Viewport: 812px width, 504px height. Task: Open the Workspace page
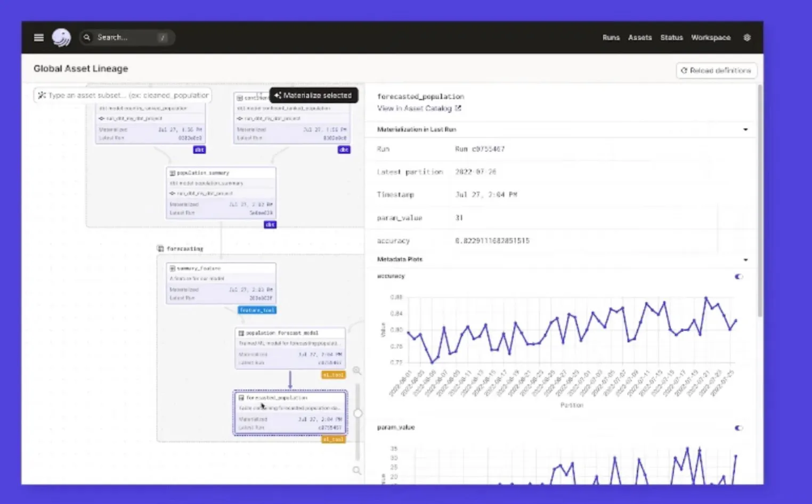pyautogui.click(x=711, y=37)
